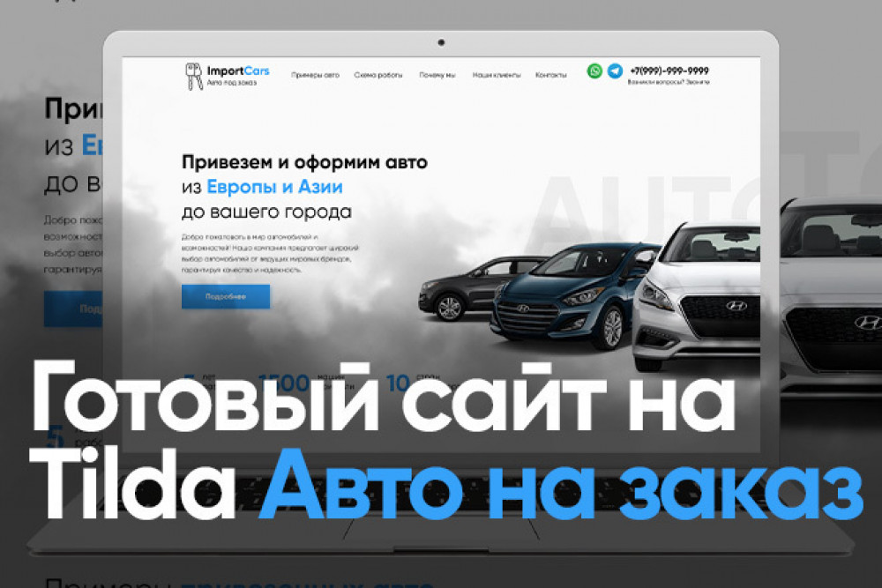Open the WhatsApp contact icon
882x588 pixels.
(594, 71)
